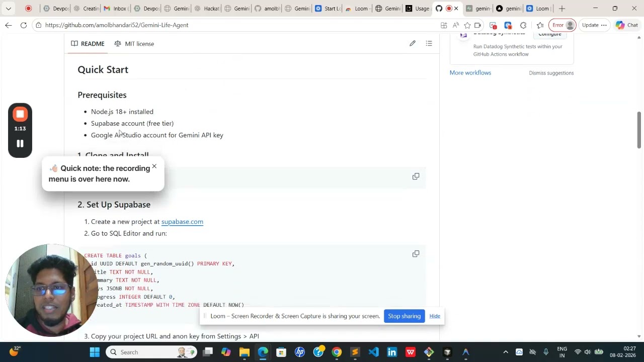
Task: Open Visual Studio Code from the taskbar
Action: [x=373, y=352]
